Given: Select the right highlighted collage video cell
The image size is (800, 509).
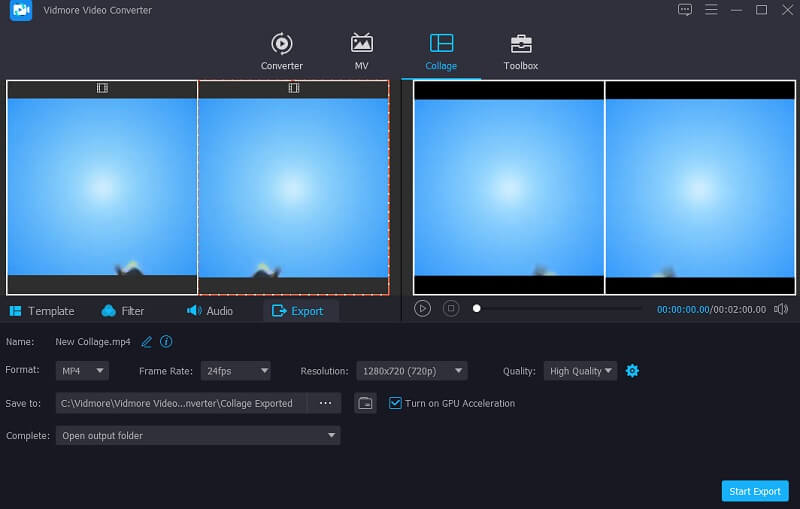Looking at the screenshot, I should pyautogui.click(x=293, y=187).
